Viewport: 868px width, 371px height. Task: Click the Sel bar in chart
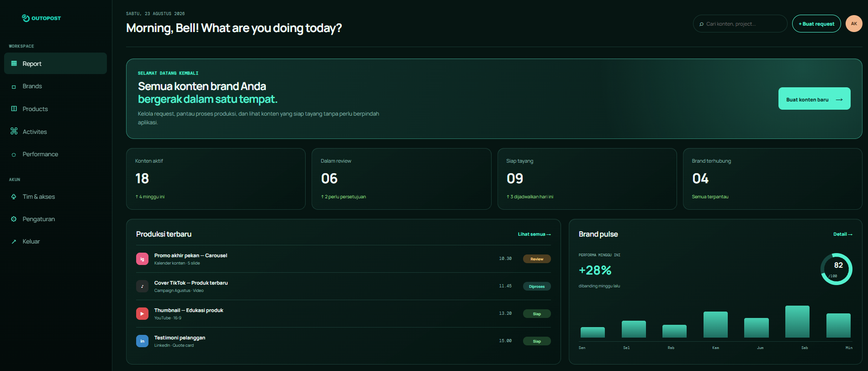[634, 329]
